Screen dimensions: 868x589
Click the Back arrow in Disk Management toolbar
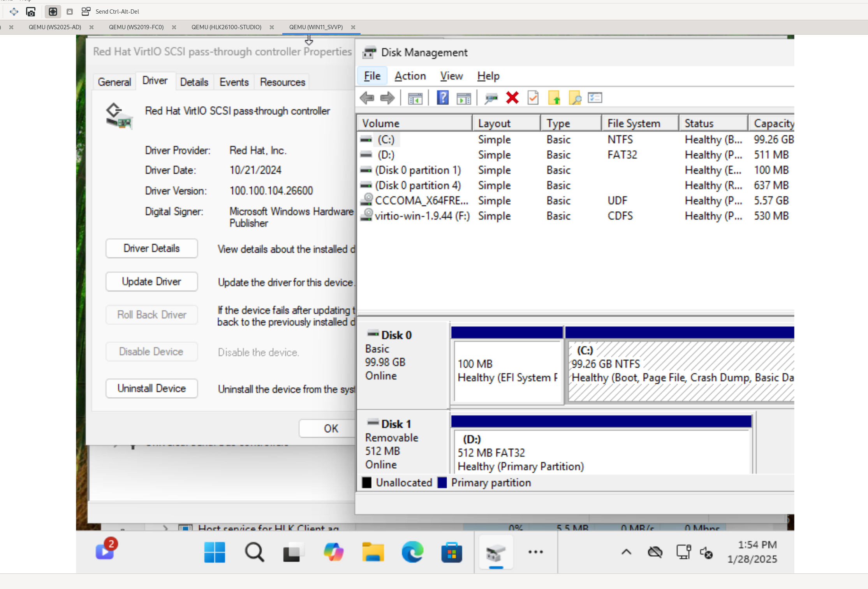(367, 98)
